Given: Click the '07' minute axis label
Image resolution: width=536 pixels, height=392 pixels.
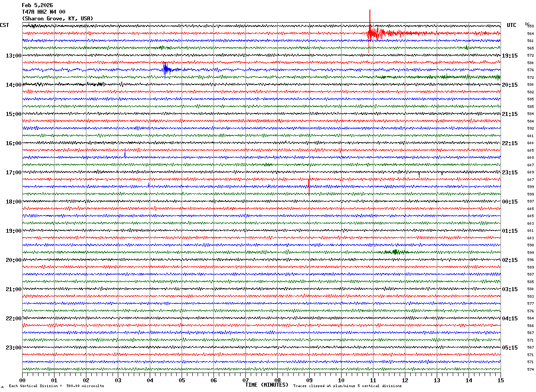Looking at the screenshot, I should (x=245, y=380).
